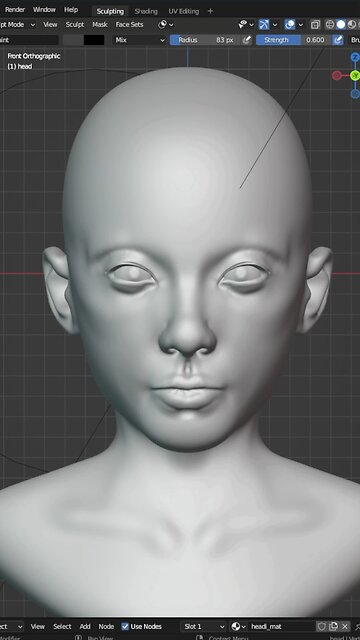Click the brush Radius slider

click(x=204, y=40)
